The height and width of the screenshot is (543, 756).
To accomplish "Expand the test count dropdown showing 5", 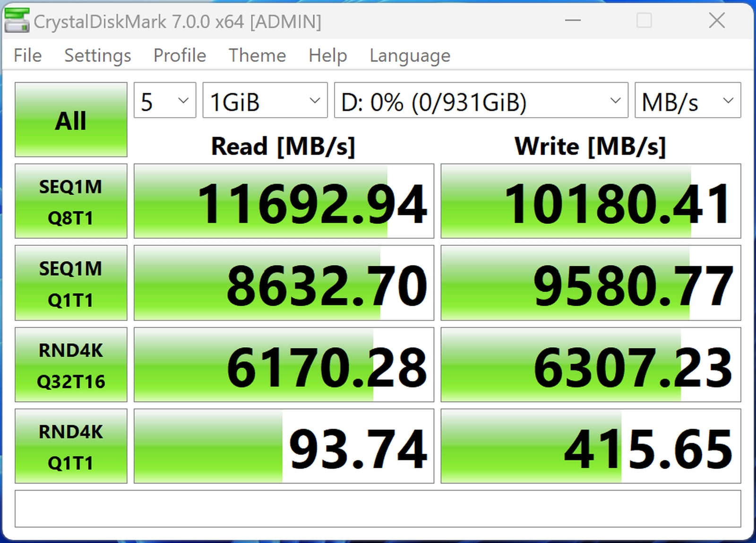I will (165, 100).
